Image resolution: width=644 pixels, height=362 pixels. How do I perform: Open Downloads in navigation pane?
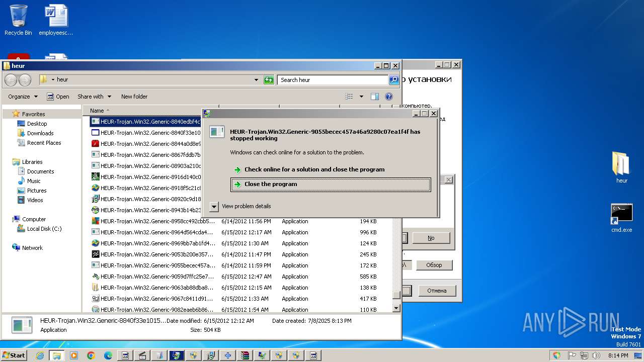(40, 133)
